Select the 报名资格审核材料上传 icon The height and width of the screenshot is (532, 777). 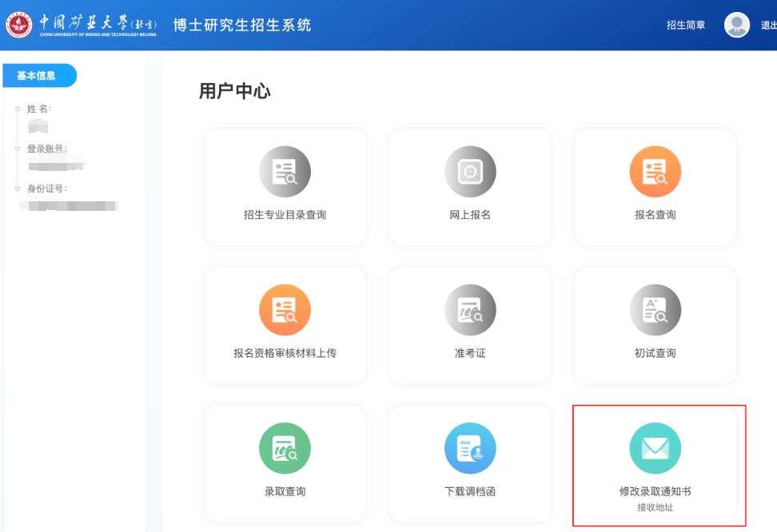(285, 310)
